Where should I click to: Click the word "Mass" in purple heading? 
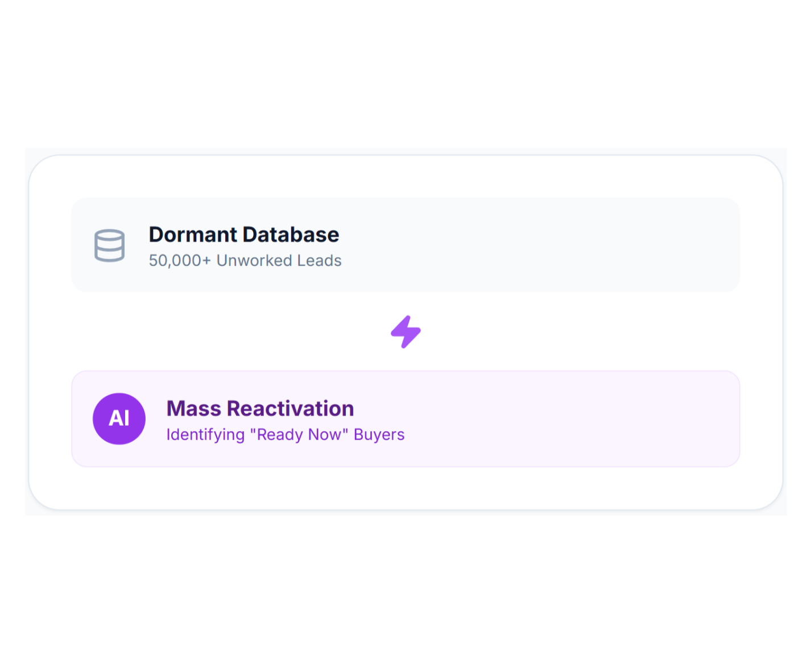193,409
